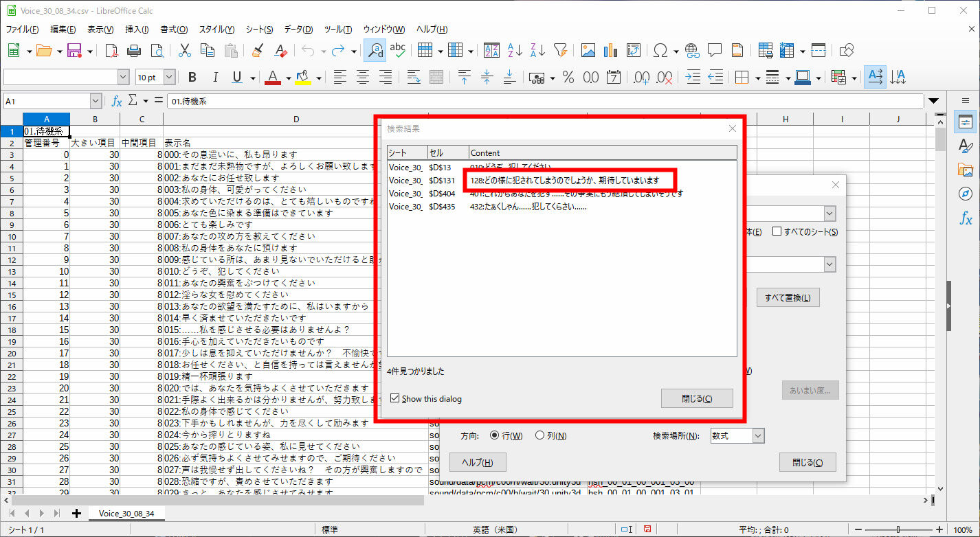Run spell check with the abc icon

coord(398,50)
